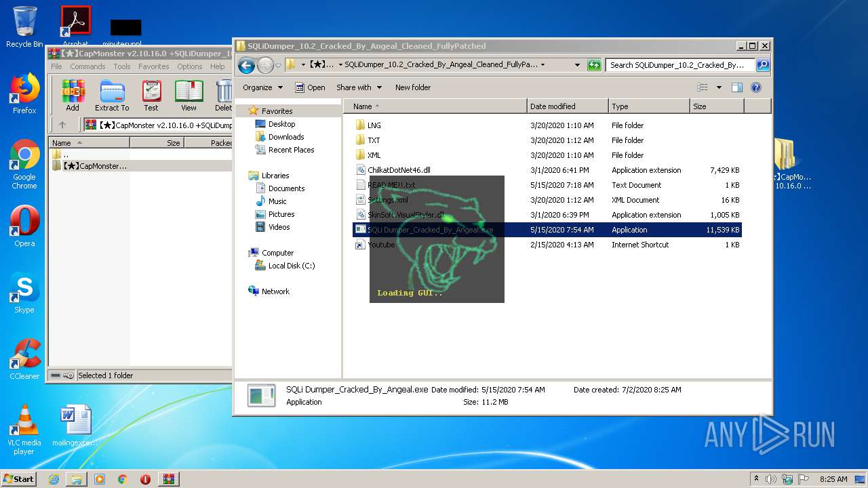This screenshot has height=488, width=868.
Task: Go forward in Explorer navigation
Action: coord(265,65)
